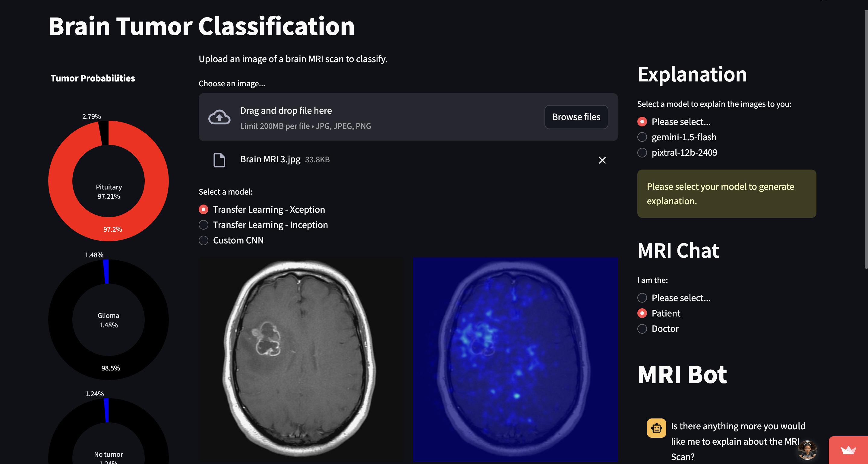Choose gemini-1.5-flash for explanation
The height and width of the screenshot is (464, 868).
point(677,137)
